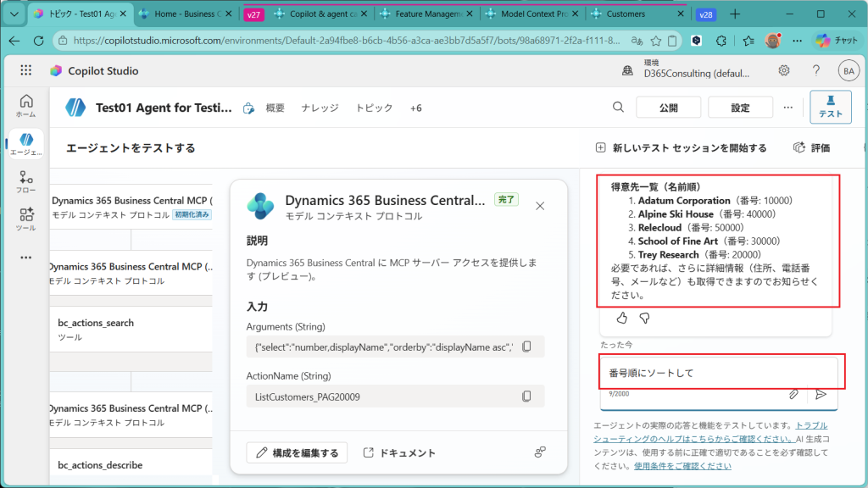Click the attachment paperclip icon
This screenshot has width=868, height=488.
click(794, 394)
